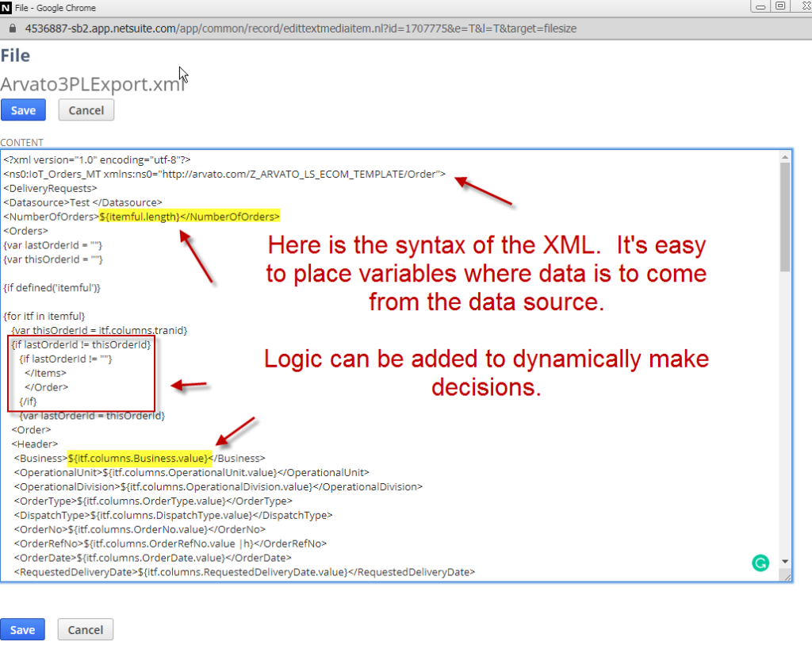Maximize the Chrome window
The image size is (812, 653).
[x=780, y=6]
